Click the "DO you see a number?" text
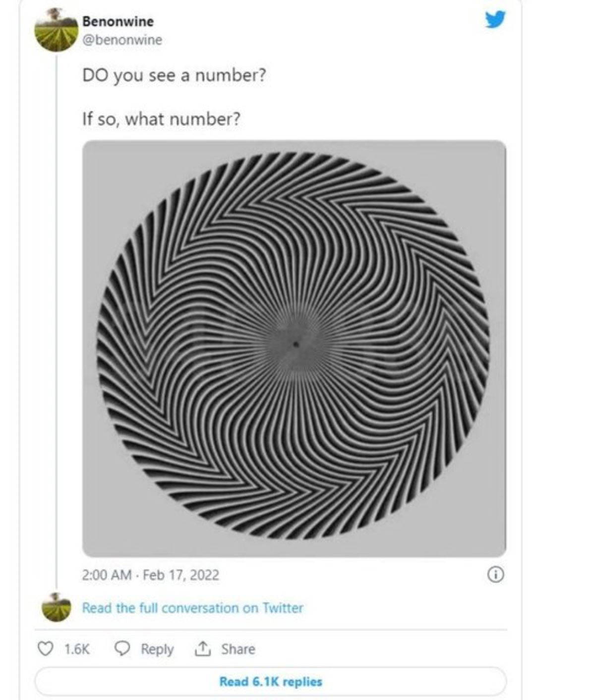This screenshot has height=700, width=595. (174, 76)
